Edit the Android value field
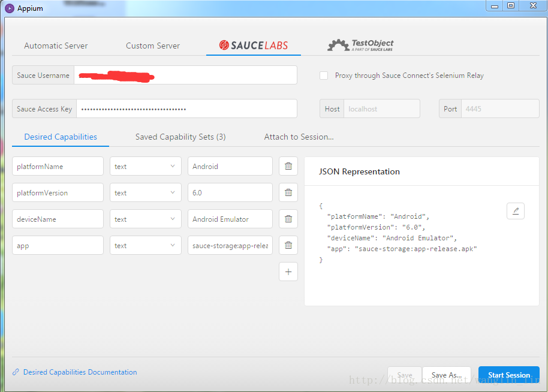 click(x=230, y=166)
